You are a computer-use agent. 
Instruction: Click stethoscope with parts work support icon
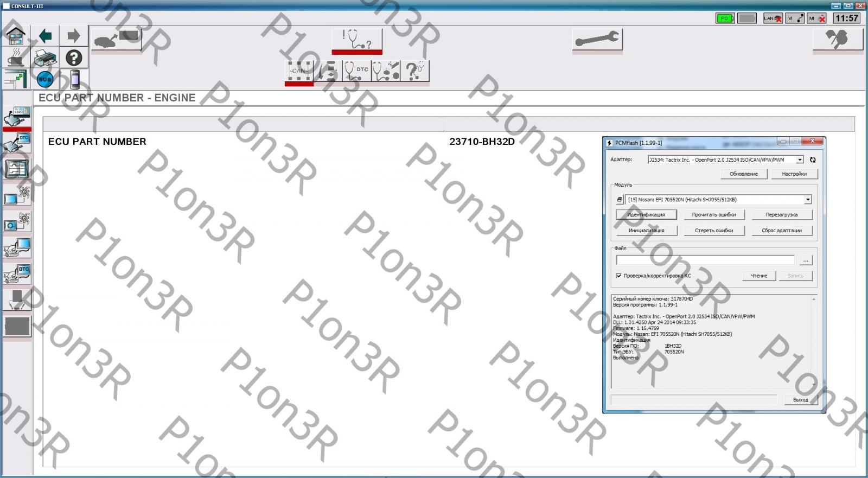(x=386, y=71)
